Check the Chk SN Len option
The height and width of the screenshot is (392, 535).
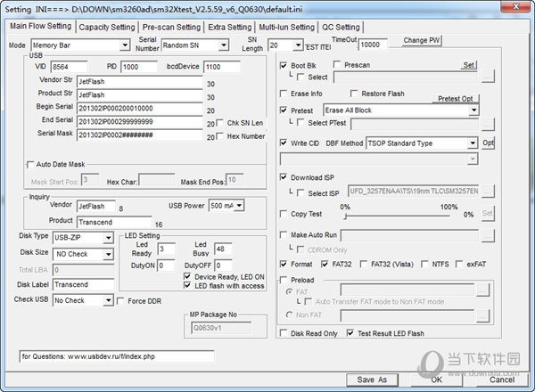[219, 123]
